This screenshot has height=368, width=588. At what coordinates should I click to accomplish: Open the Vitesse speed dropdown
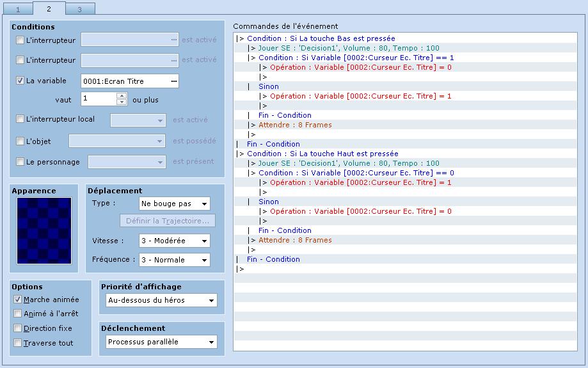tap(175, 241)
